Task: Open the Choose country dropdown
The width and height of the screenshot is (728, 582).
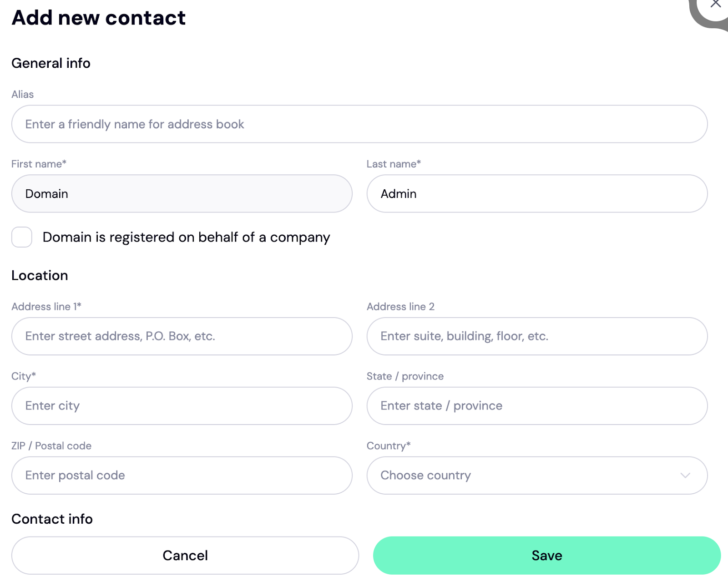Action: (537, 476)
